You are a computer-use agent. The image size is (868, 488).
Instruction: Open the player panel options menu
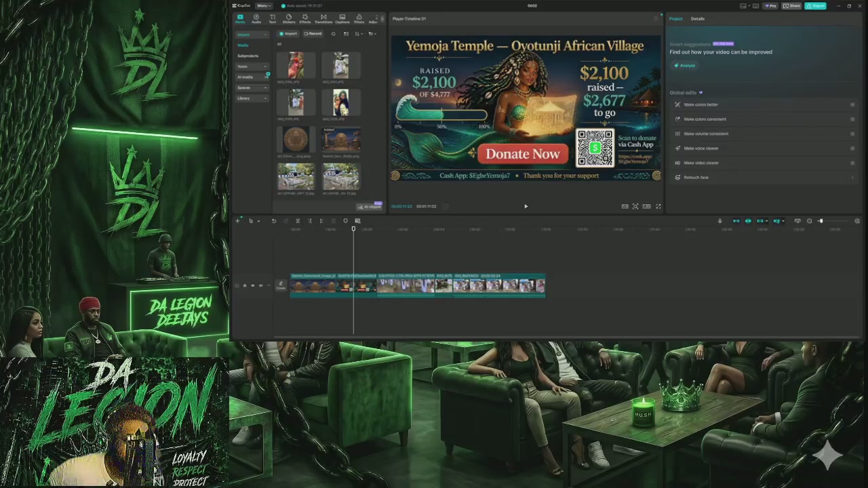point(655,19)
